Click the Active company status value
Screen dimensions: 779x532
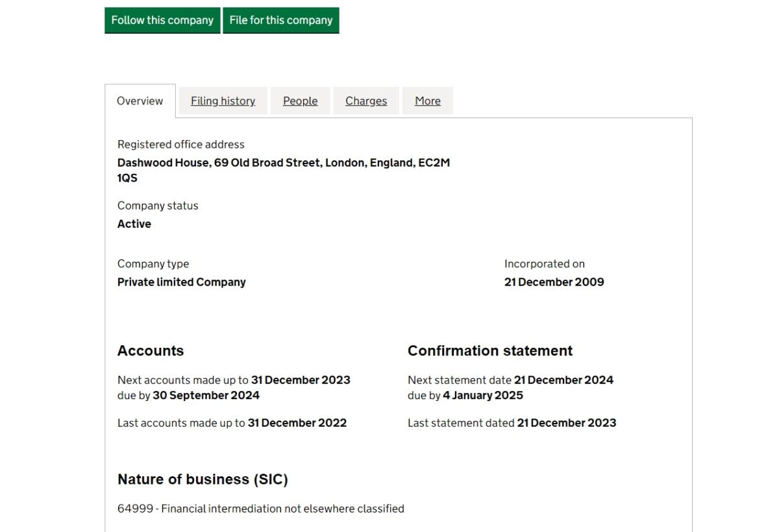pyautogui.click(x=134, y=224)
